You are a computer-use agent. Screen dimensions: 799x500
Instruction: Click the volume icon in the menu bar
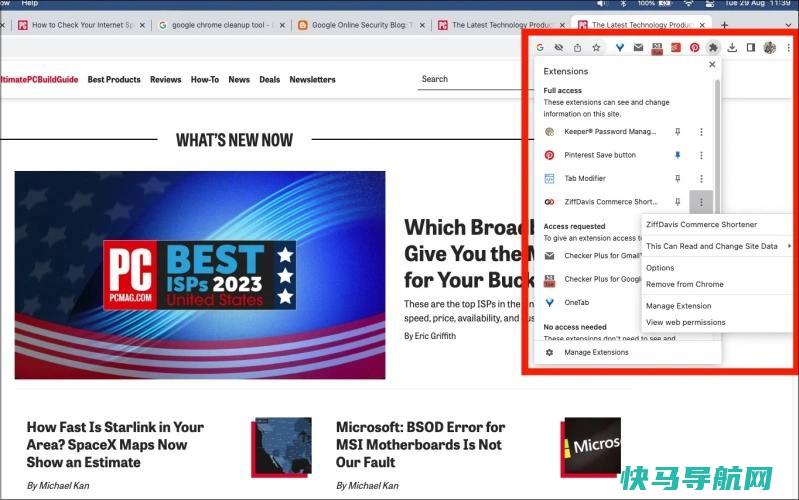point(602,3)
